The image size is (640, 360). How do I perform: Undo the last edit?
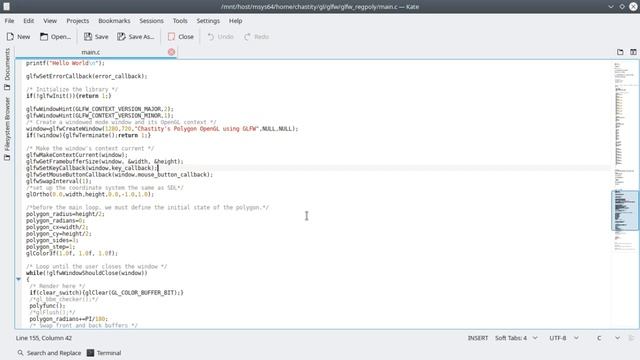tap(220, 37)
